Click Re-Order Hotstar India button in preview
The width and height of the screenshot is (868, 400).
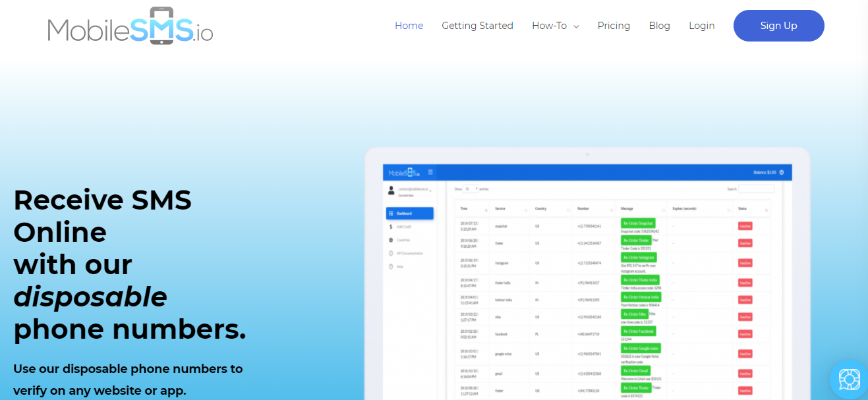click(x=641, y=297)
